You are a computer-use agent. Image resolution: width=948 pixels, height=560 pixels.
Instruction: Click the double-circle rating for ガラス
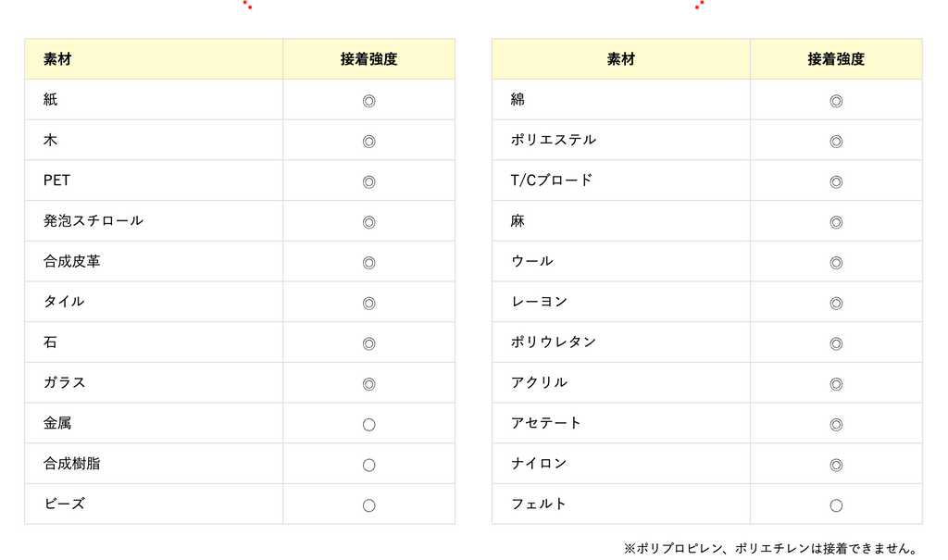(368, 384)
